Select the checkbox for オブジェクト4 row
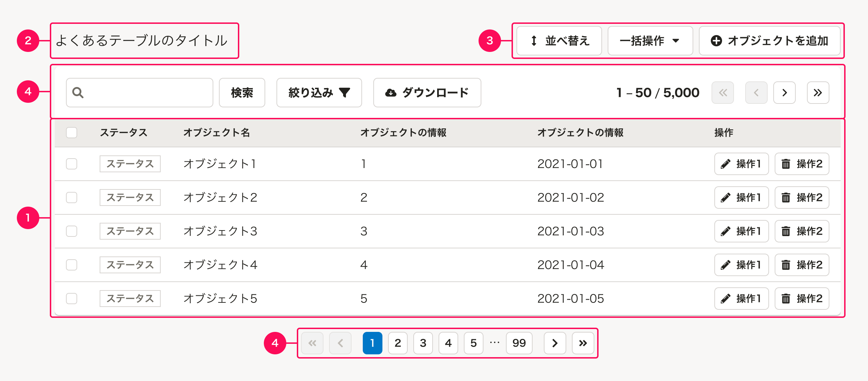The width and height of the screenshot is (868, 381). 72,265
